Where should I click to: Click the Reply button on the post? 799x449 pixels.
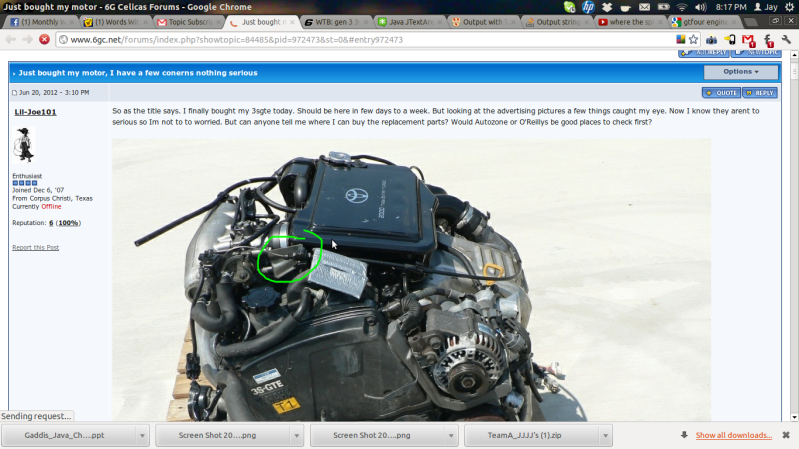pyautogui.click(x=760, y=93)
